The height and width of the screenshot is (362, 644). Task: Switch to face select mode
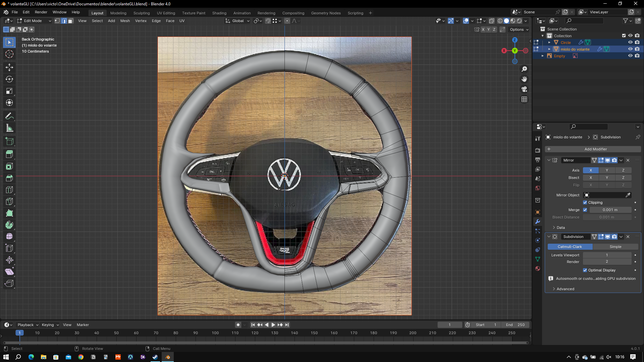tap(71, 21)
